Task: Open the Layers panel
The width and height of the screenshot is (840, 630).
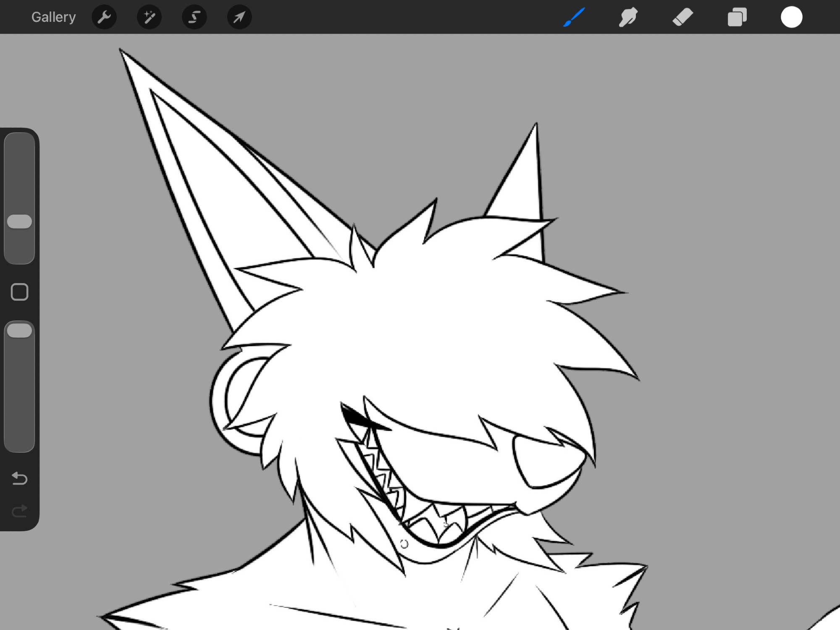Action: 737,17
